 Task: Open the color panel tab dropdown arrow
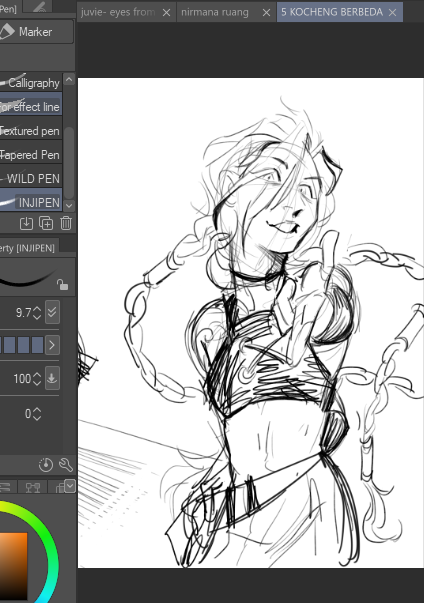click(x=70, y=486)
